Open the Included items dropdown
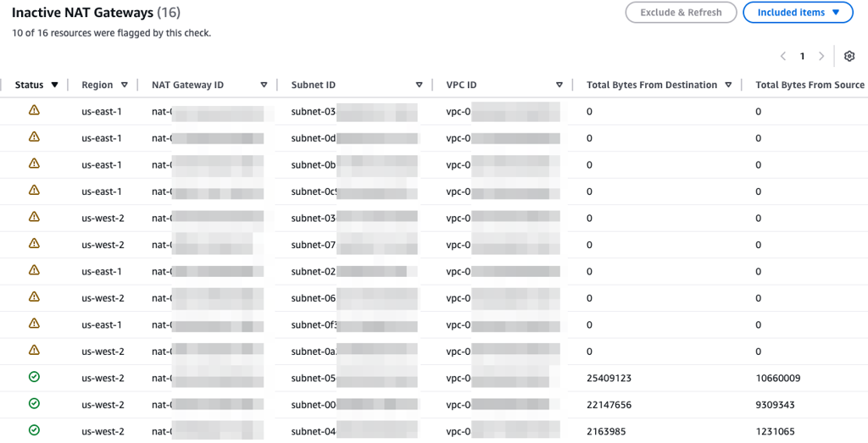Screen dimensions: 868x443 click(798, 12)
